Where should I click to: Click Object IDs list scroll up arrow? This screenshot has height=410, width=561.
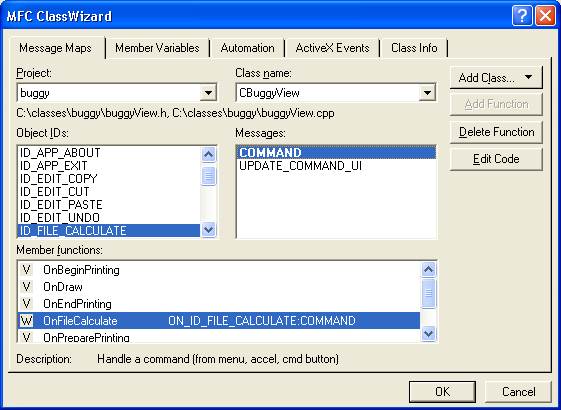(x=208, y=155)
